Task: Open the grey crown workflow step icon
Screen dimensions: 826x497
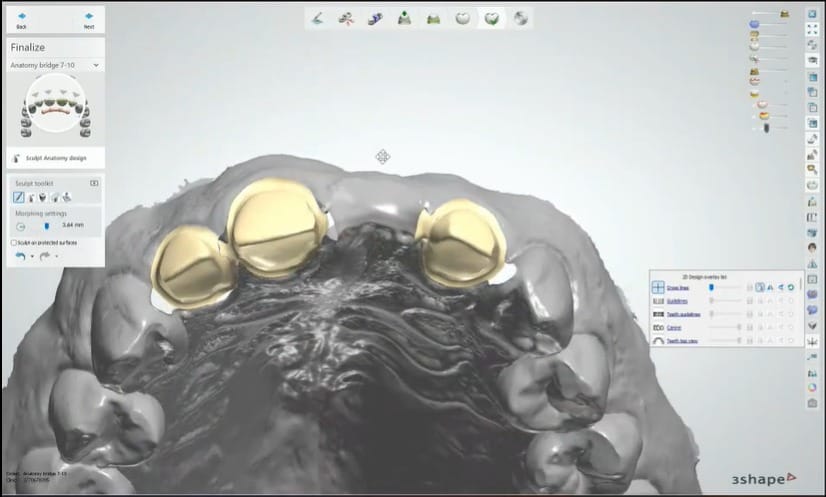Action: pos(463,19)
